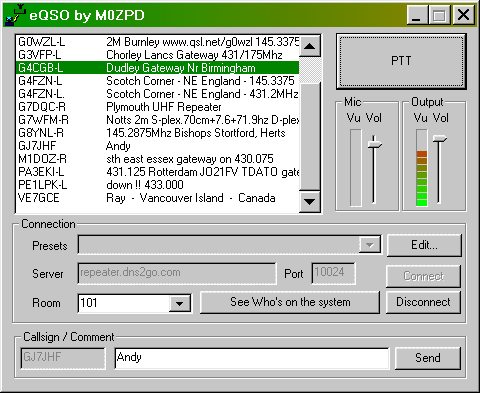This screenshot has height=393, width=480.
Task: Click the GJ7JHF callsign field
Action: pyautogui.click(x=63, y=358)
